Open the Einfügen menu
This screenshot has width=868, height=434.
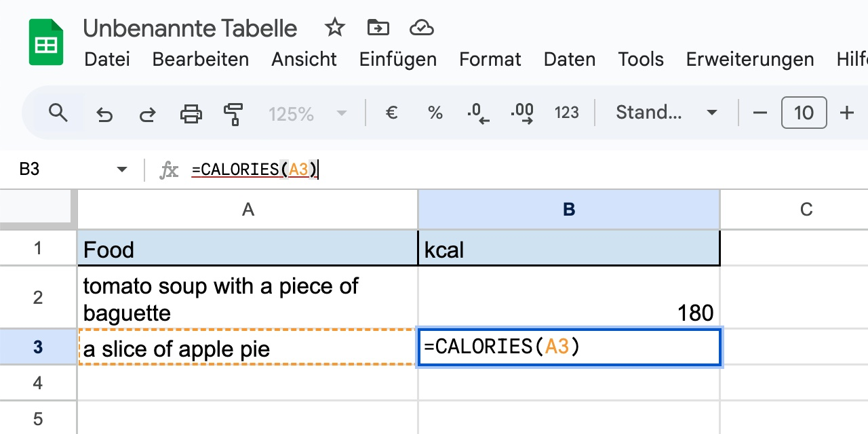point(397,60)
